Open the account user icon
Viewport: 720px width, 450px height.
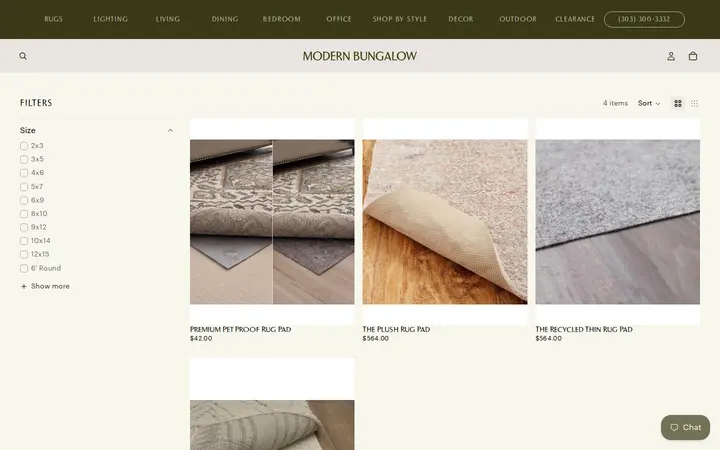pos(671,56)
